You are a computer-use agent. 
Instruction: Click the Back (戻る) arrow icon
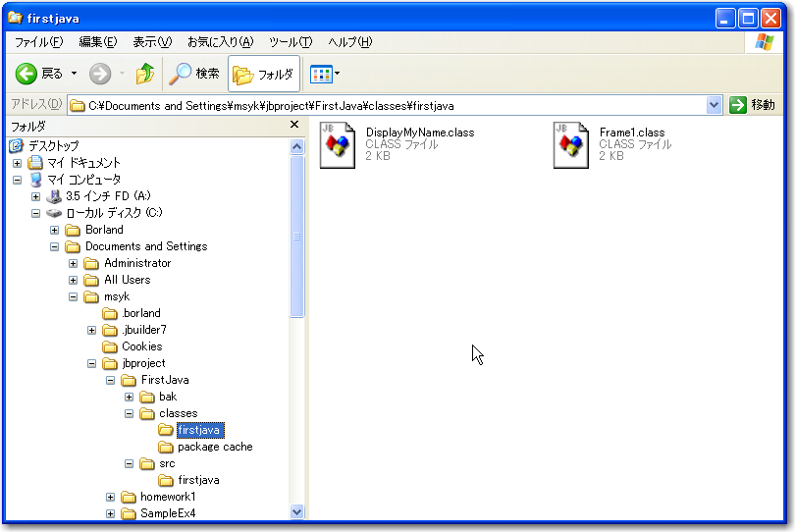pos(26,74)
